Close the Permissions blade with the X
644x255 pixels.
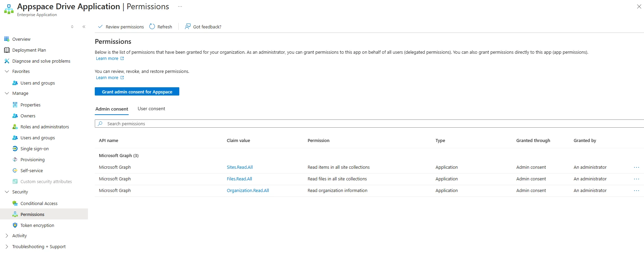pyautogui.click(x=639, y=7)
